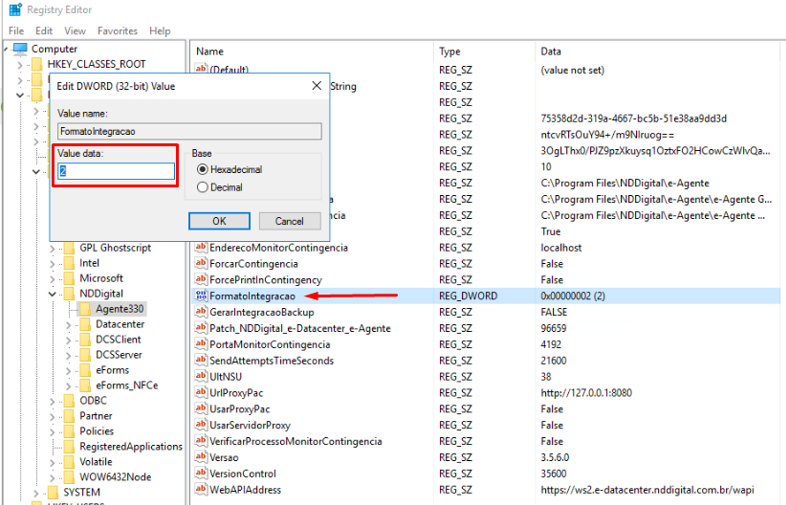Click the WebAPIAddress string value icon
The image size is (786, 505).
point(200,489)
